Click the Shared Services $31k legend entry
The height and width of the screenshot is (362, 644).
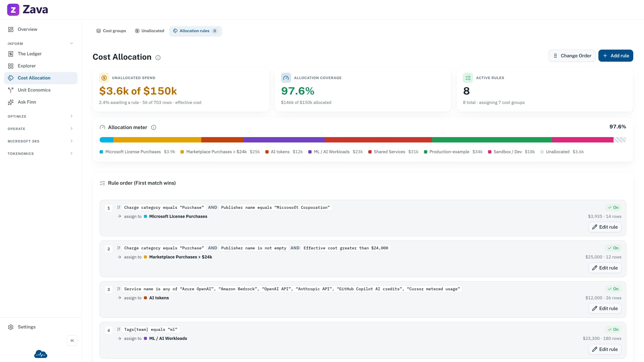(x=393, y=152)
